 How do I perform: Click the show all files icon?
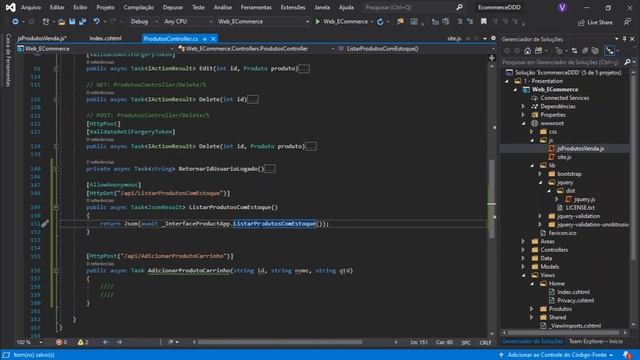596,51
